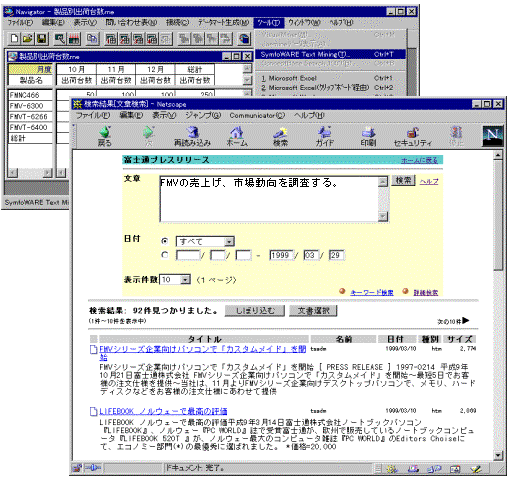The image size is (512, 480).
Task: Click the copy icon in Navigator toolbar
Action: pos(92,39)
